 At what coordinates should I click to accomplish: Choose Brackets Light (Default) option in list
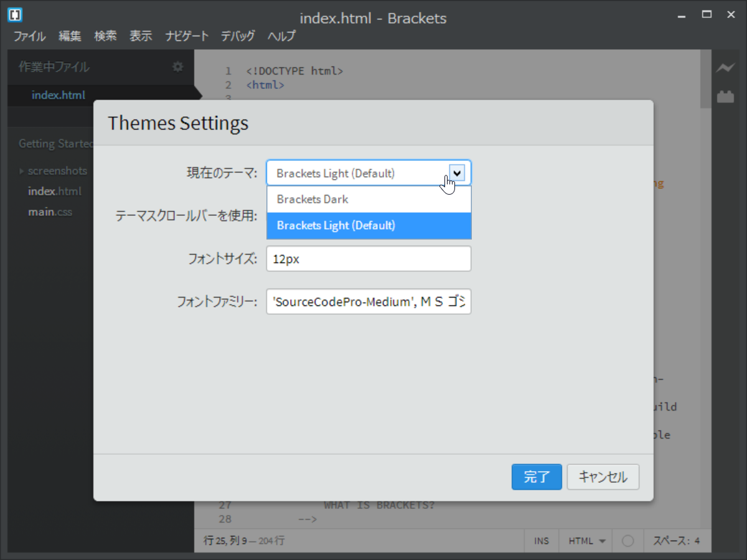(369, 225)
